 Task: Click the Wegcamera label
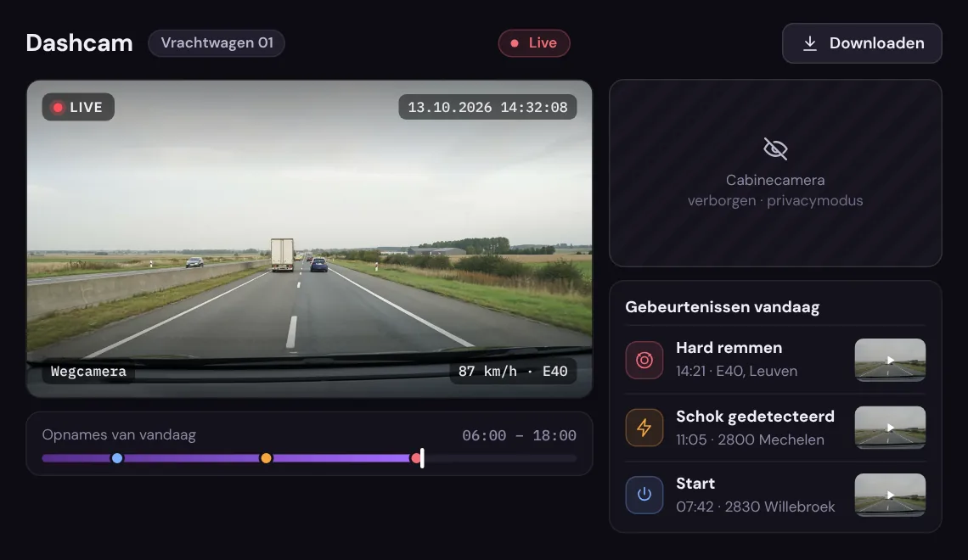click(88, 372)
